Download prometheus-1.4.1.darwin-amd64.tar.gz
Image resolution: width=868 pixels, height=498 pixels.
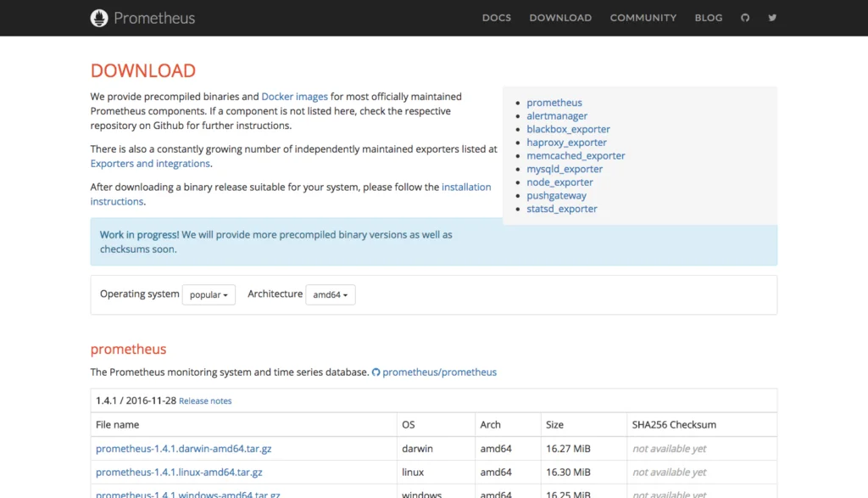pos(183,449)
